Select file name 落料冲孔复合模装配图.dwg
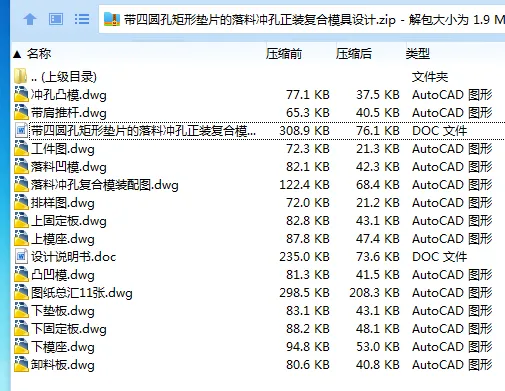The image size is (505, 391). click(x=105, y=185)
